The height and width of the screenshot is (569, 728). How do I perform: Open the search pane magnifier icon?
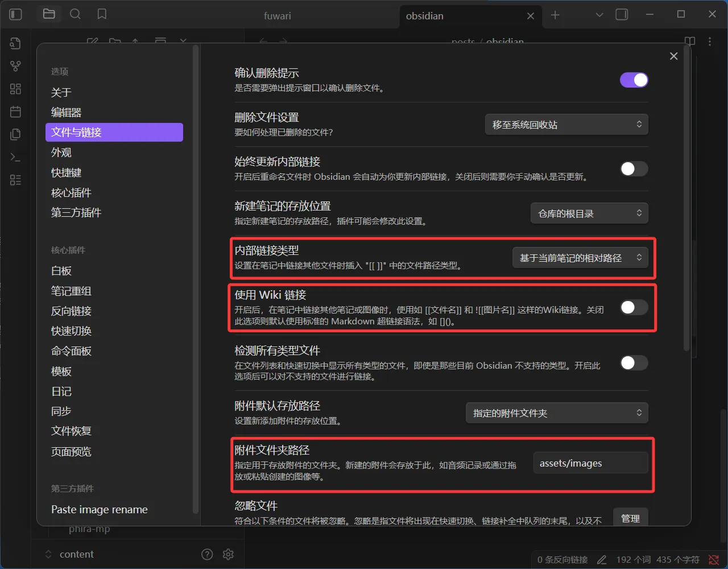tap(75, 15)
